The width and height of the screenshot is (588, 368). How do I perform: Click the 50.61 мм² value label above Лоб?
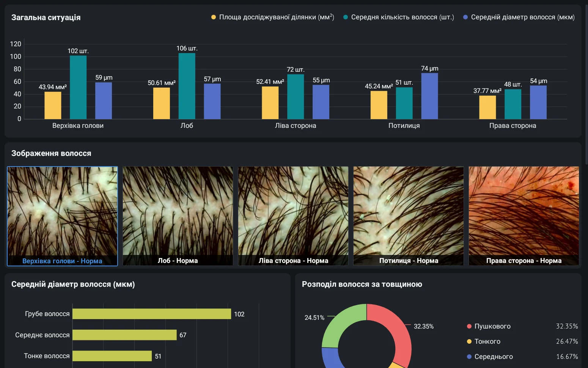click(x=162, y=83)
